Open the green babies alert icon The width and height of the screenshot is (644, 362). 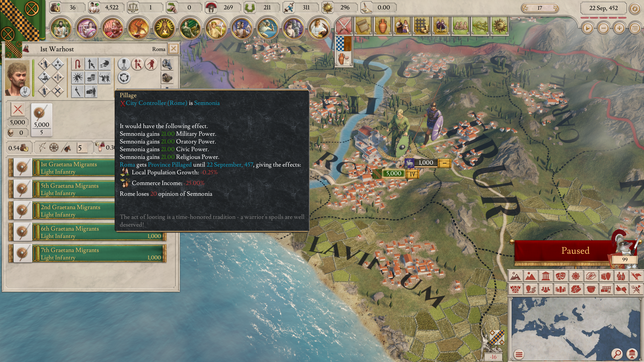coord(461,25)
